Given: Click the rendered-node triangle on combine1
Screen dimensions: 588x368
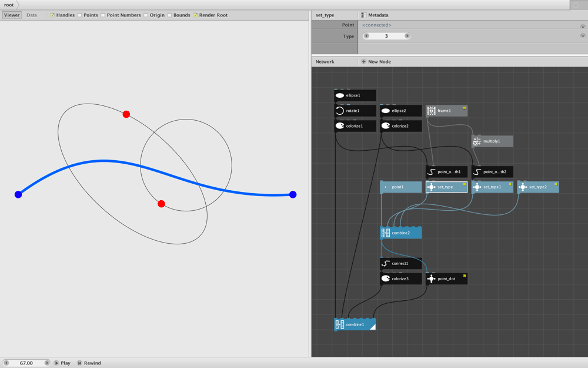Looking at the screenshot, I should click(373, 327).
